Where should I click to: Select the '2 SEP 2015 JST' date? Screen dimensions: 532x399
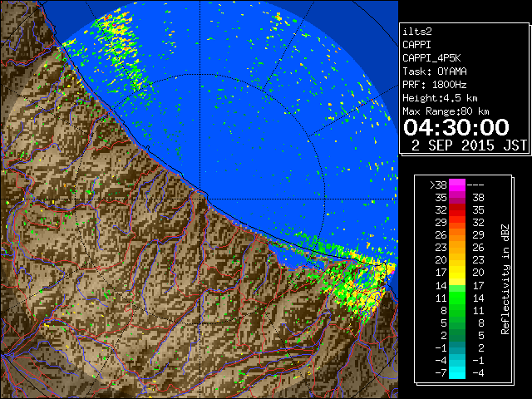point(469,145)
